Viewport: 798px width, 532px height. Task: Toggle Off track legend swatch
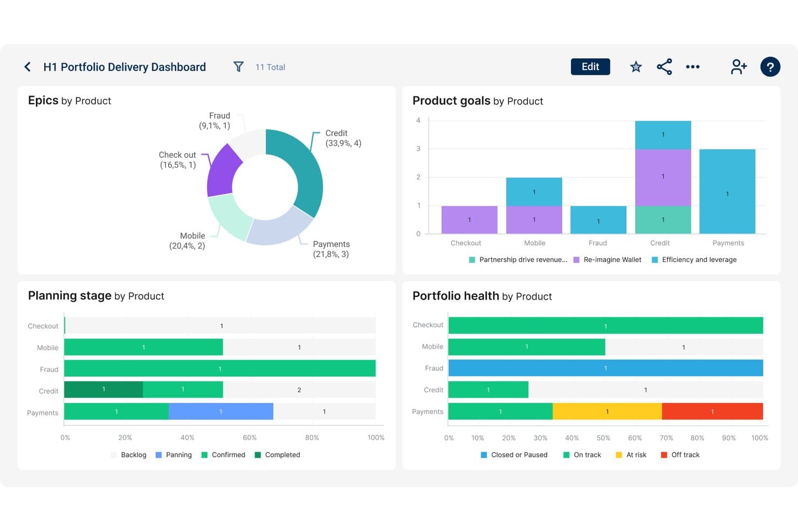pos(664,455)
